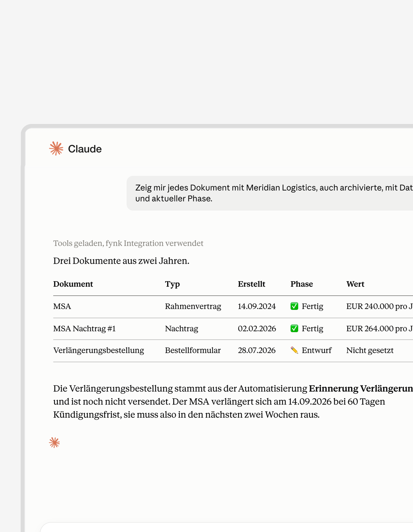This screenshot has width=413, height=532.
Task: Click the pencil icon beside Entwurf
Action: click(x=294, y=350)
